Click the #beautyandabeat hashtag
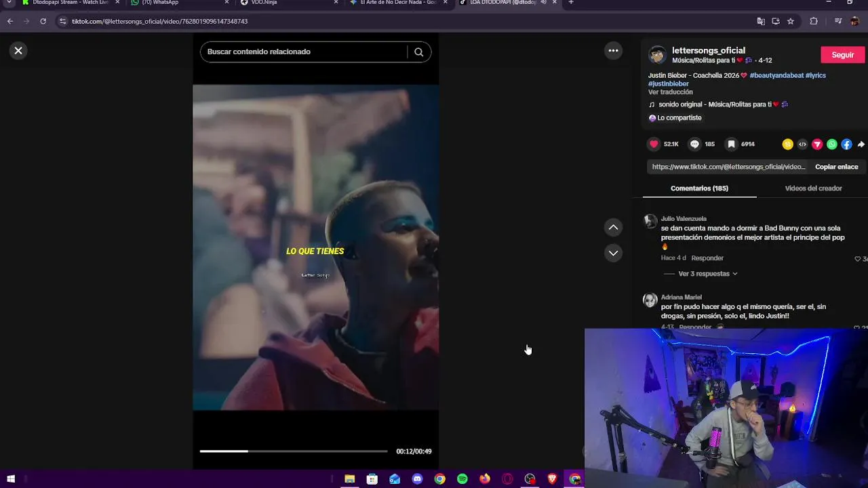Image resolution: width=868 pixels, height=488 pixels. (776, 75)
